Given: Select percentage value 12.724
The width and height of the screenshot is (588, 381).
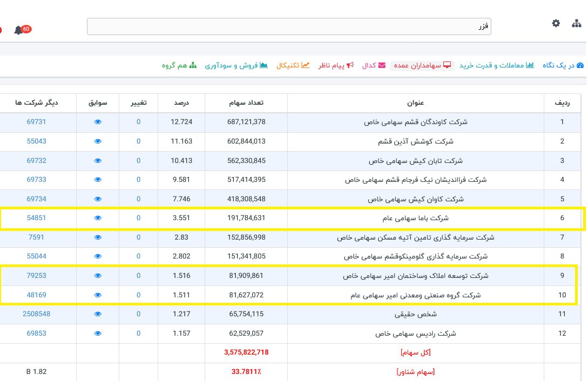Looking at the screenshot, I should (x=181, y=122).
